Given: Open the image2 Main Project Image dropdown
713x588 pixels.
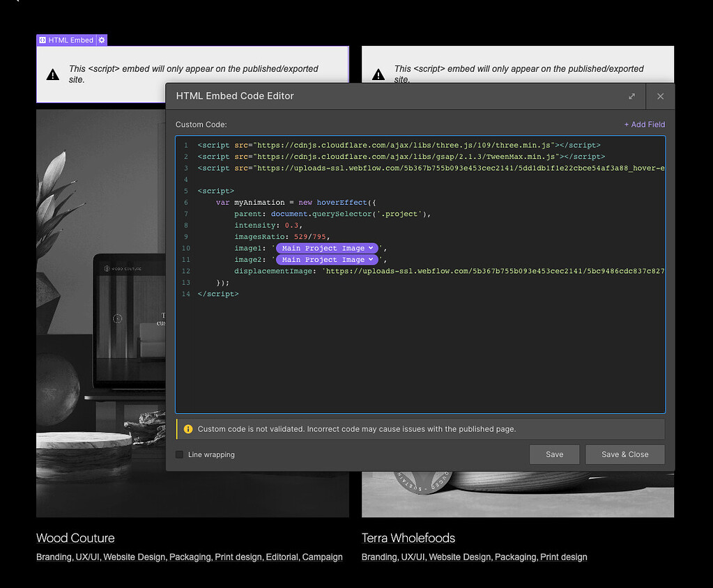Looking at the screenshot, I should 327,259.
